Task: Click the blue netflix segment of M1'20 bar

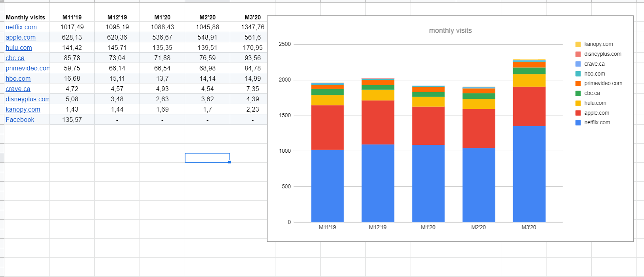Action: (x=428, y=183)
